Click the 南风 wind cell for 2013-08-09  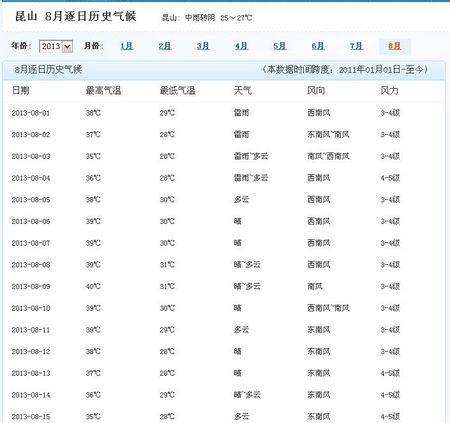(315, 286)
